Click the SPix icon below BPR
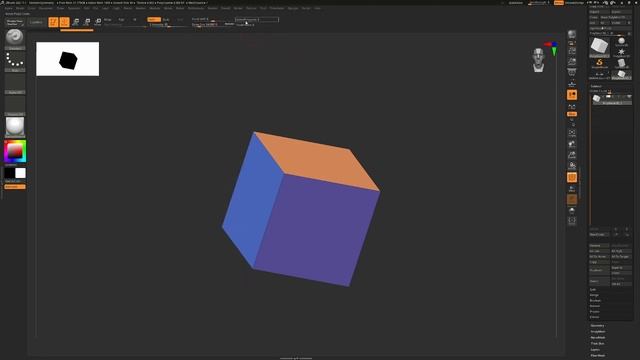The height and width of the screenshot is (360, 640). [x=572, y=42]
